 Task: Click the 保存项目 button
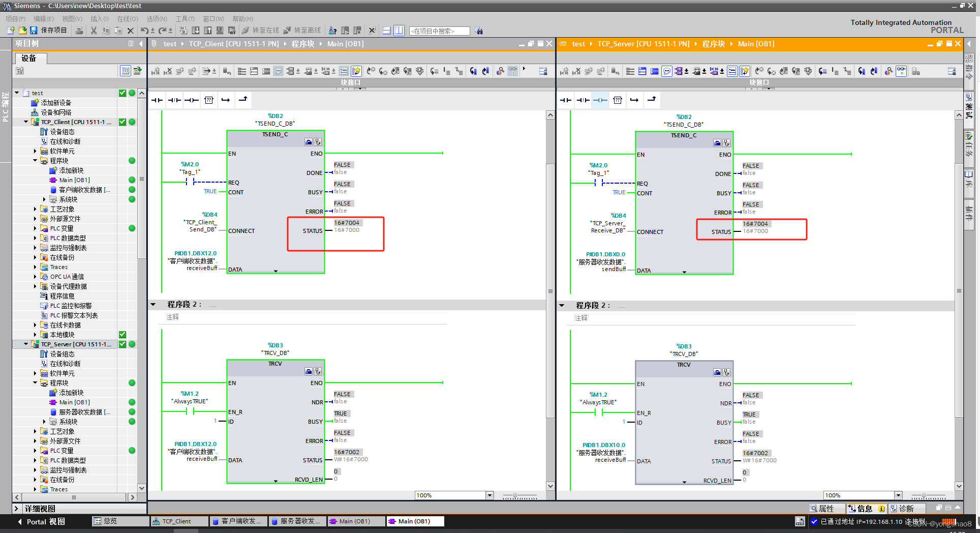coord(49,31)
